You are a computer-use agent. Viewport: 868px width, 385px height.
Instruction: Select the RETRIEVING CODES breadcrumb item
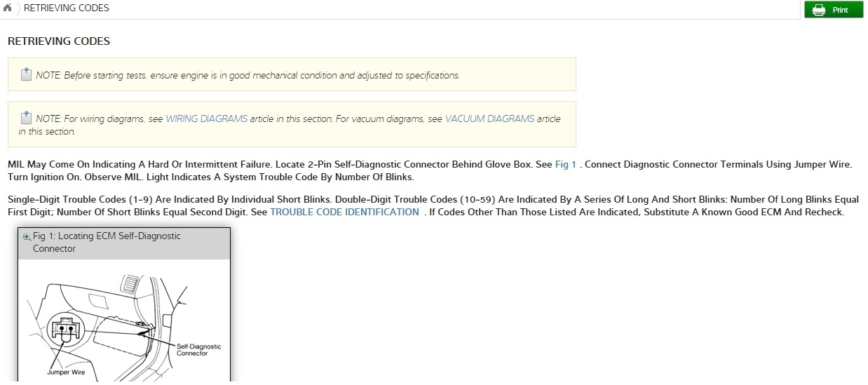tap(67, 8)
